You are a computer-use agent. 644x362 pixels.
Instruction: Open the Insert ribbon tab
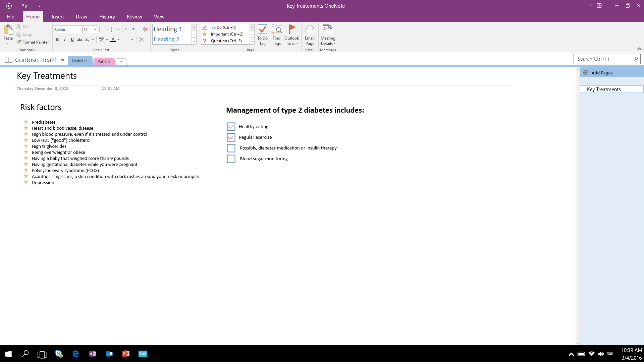pyautogui.click(x=58, y=17)
